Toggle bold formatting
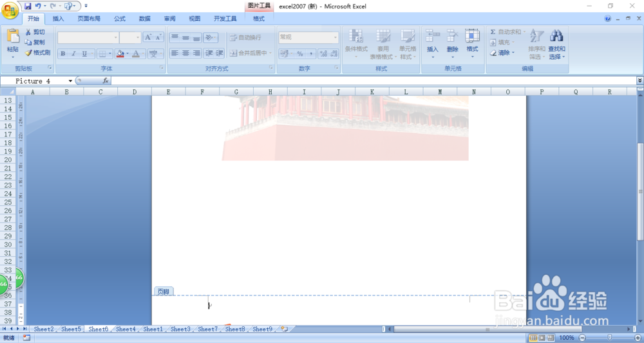Image resolution: width=644 pixels, height=343 pixels. pos(63,54)
